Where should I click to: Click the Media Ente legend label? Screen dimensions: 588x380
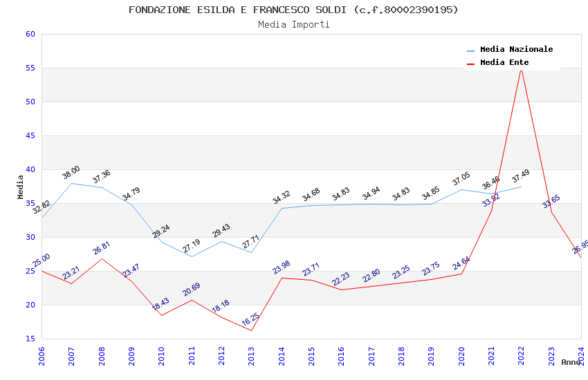click(x=504, y=62)
